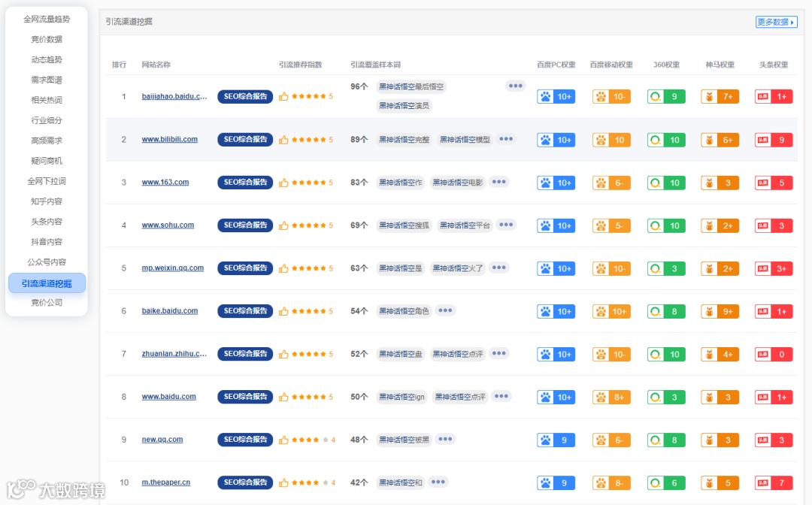This screenshot has width=812, height=505.
Task: Click Toutiao weight badge 5 for www.163.com
Action: (x=774, y=183)
